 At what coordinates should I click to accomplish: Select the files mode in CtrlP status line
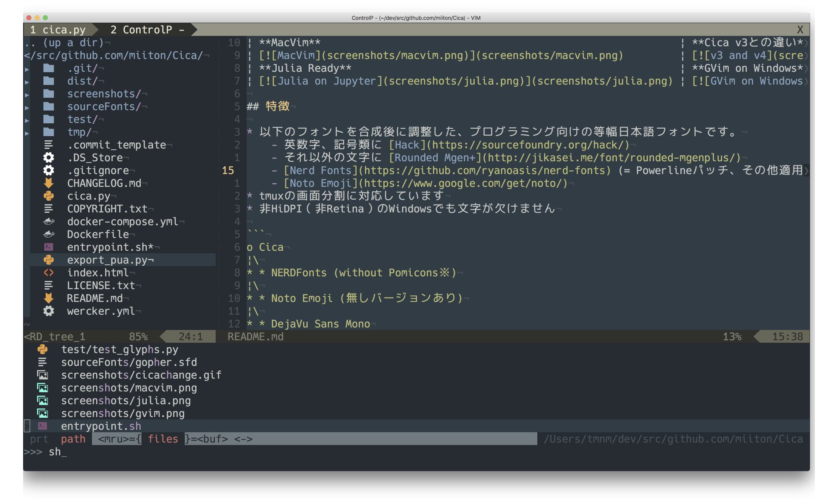pos(163,439)
